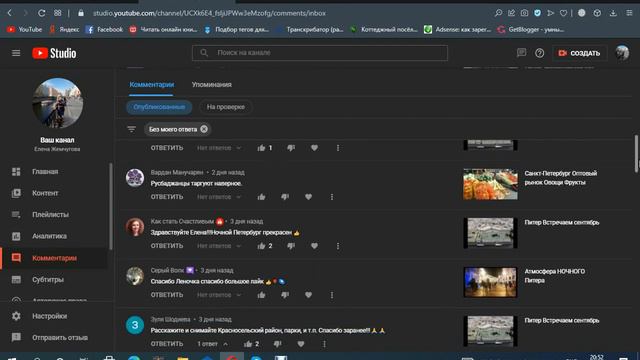Select the 'На проверке' filter chip
The height and width of the screenshot is (360, 640).
tap(226, 107)
